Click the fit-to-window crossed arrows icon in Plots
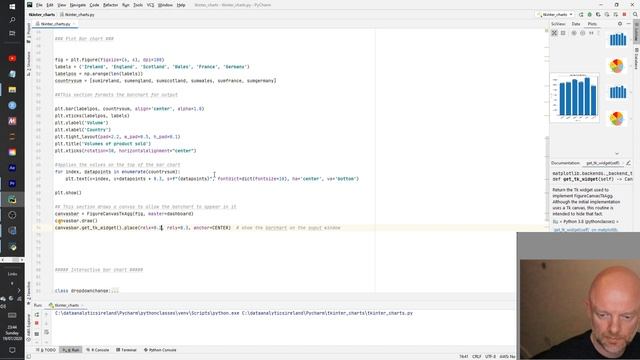This screenshot has height=360, width=640. coord(554,33)
